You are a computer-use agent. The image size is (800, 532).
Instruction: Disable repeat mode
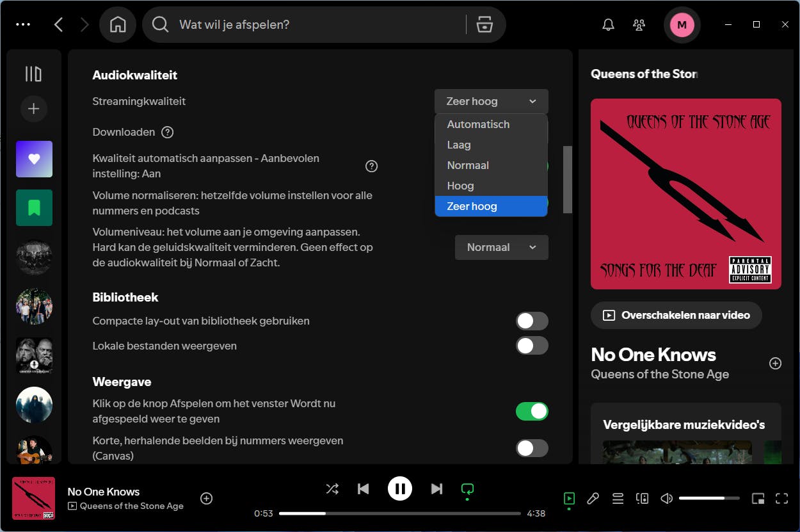(467, 488)
